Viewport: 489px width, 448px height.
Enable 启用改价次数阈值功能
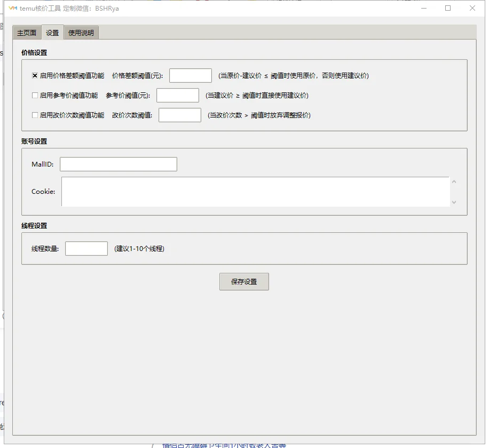point(34,115)
